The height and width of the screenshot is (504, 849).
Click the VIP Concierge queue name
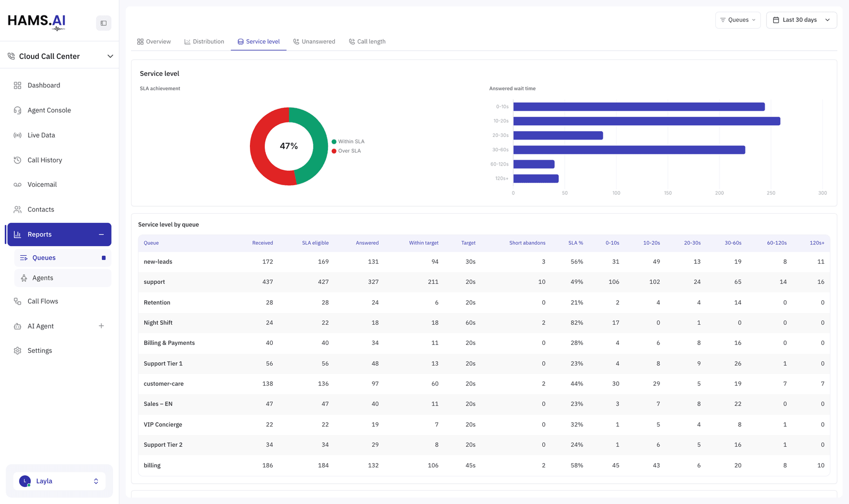pos(163,425)
